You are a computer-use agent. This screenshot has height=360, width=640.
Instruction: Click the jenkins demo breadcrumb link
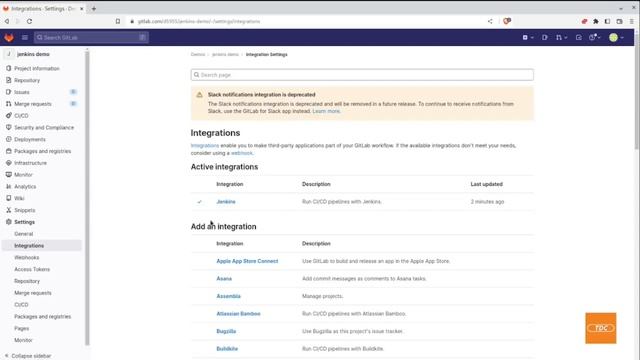(225, 54)
